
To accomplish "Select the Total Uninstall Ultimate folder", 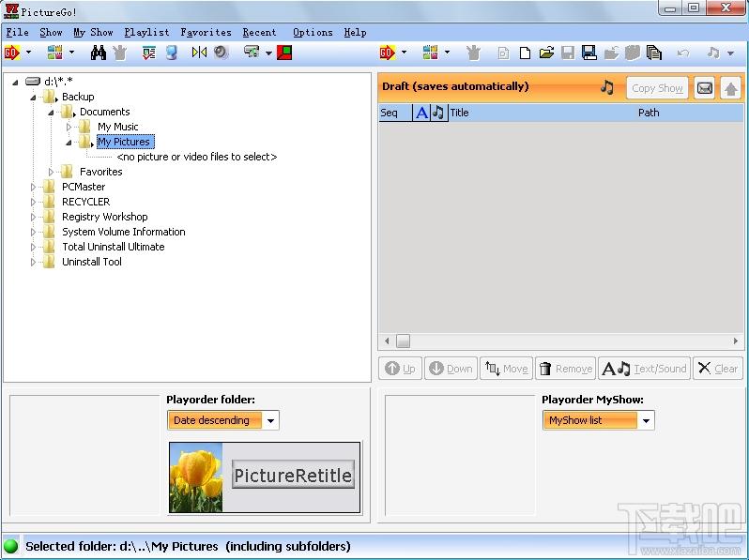I will click(x=114, y=247).
